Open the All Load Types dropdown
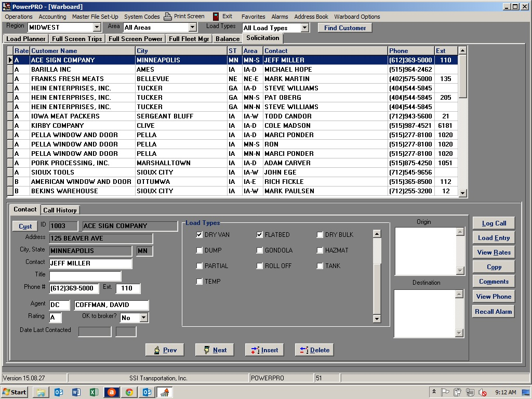Viewport: 532px width, 399px height. pyautogui.click(x=305, y=26)
